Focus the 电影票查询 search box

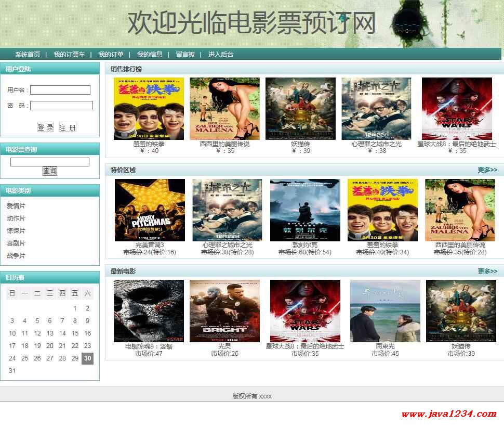coord(50,162)
